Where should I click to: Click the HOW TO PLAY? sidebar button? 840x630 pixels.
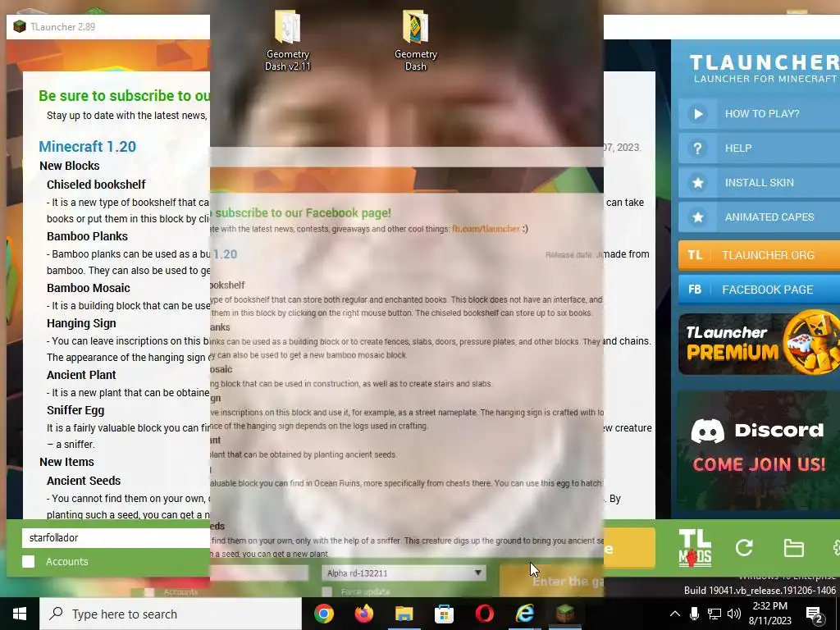coord(759,113)
